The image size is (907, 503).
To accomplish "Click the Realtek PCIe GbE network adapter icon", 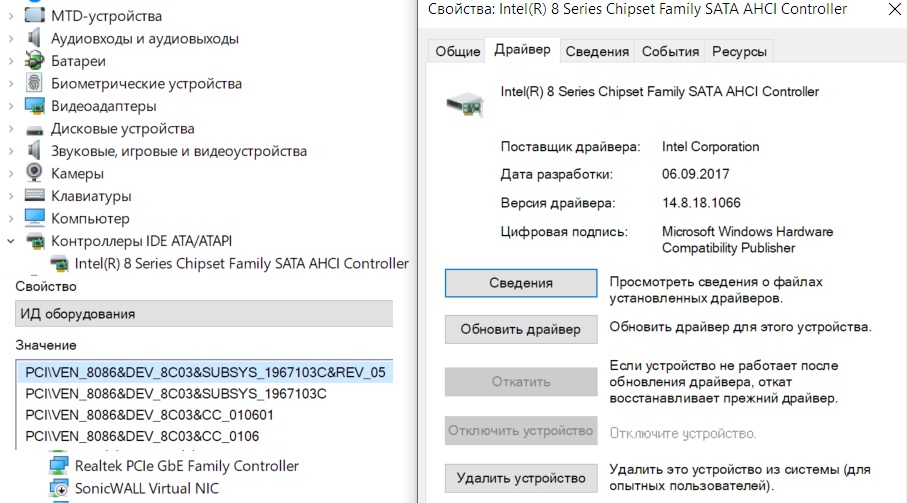I will pos(59,466).
